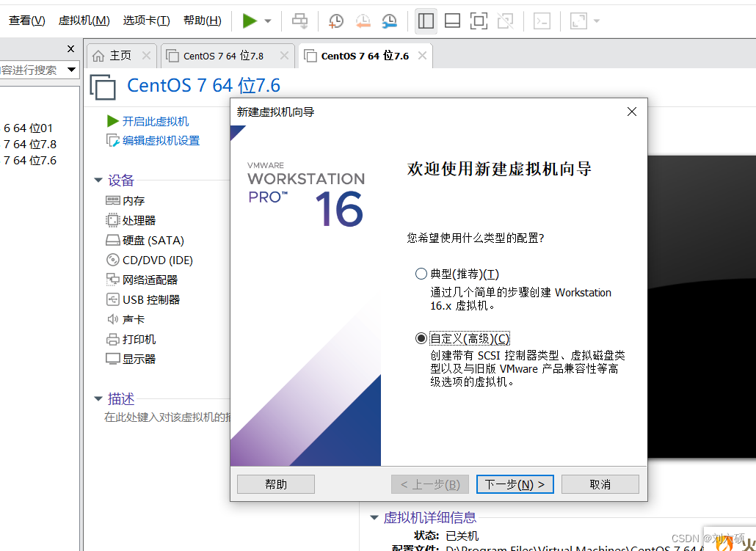
Task: Open the console view toolbar icon
Action: pyautogui.click(x=542, y=21)
